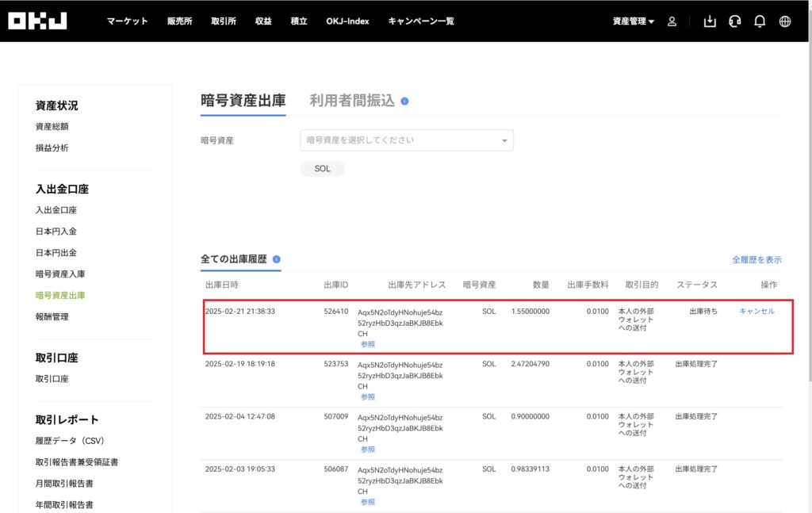Open 暗号資産出庫 in sidebar
The width and height of the screenshot is (812, 513).
(x=60, y=295)
